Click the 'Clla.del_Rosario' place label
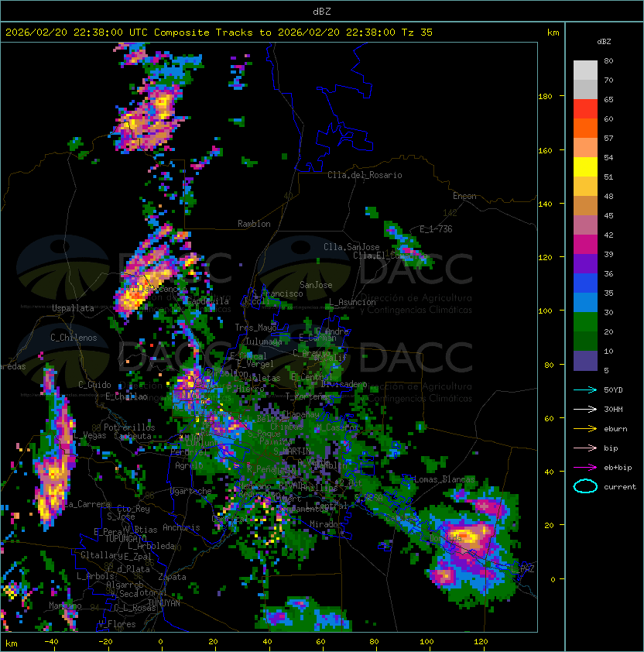This screenshot has height=652, width=644. [x=365, y=175]
